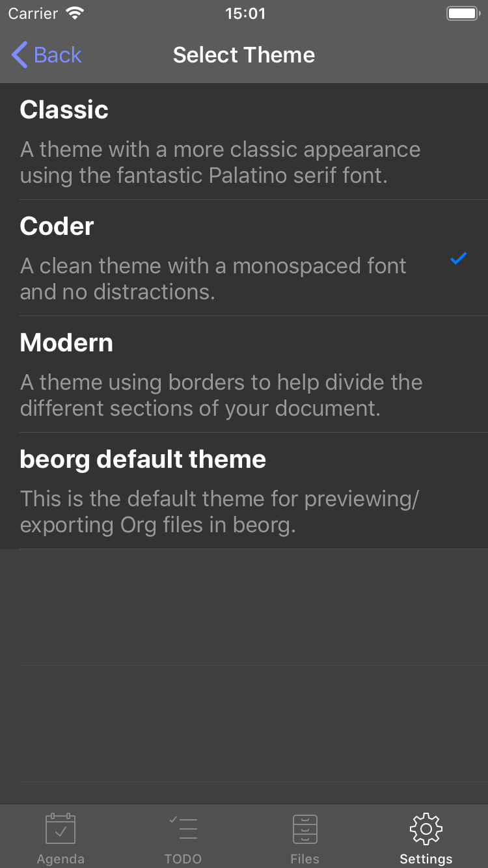This screenshot has height=868, width=488.
Task: Select the beorg default theme
Action: [x=244, y=491]
